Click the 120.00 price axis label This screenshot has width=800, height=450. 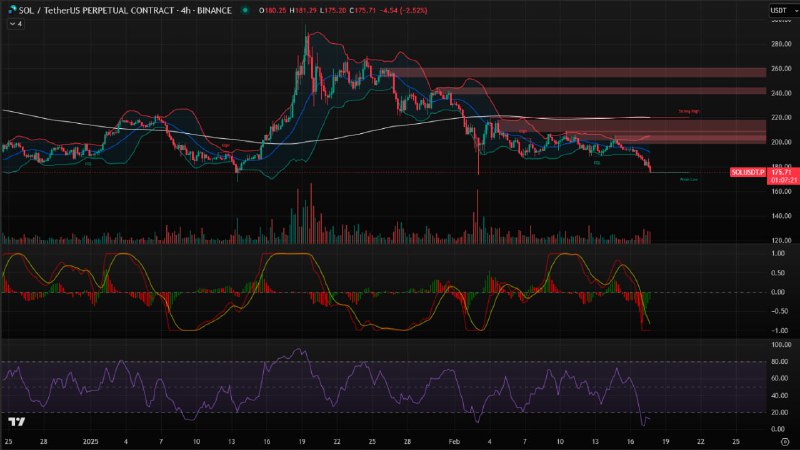click(781, 240)
